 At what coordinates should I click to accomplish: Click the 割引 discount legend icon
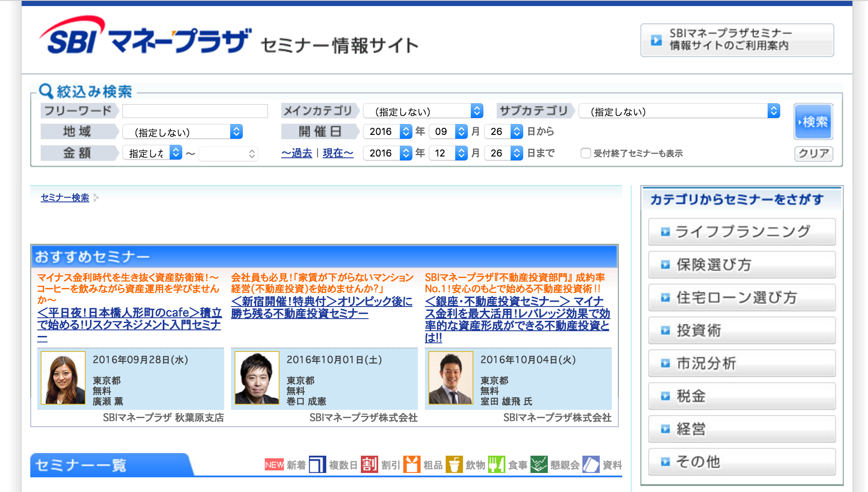[x=369, y=465]
